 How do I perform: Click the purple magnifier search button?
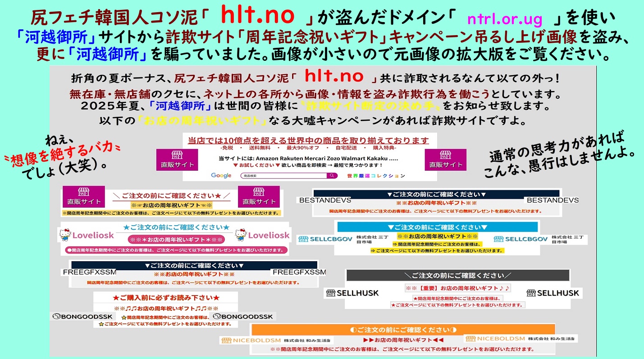coord(332,176)
